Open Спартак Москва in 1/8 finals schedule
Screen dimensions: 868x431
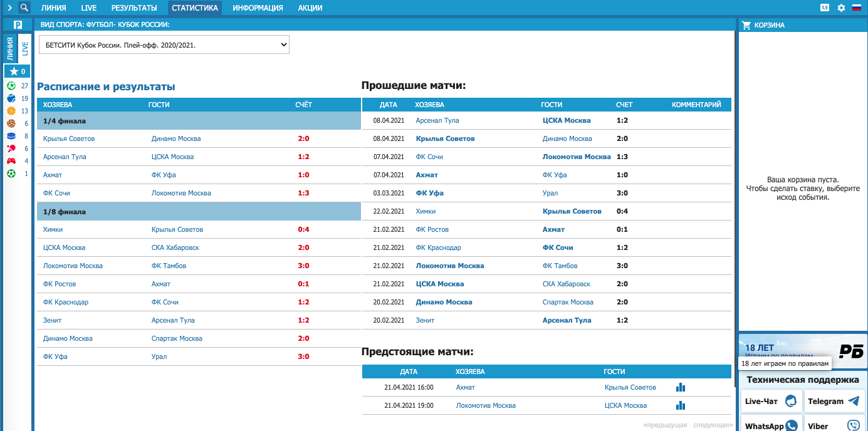177,338
